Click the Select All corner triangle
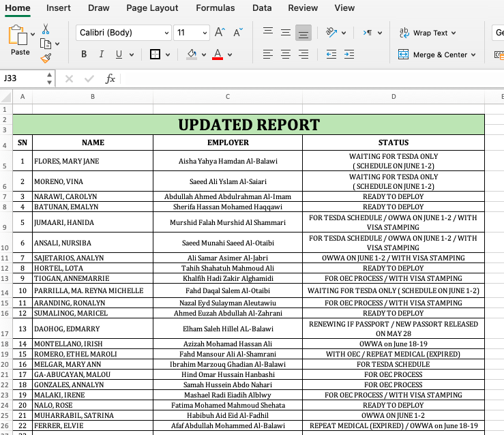504x435 pixels. (6, 97)
